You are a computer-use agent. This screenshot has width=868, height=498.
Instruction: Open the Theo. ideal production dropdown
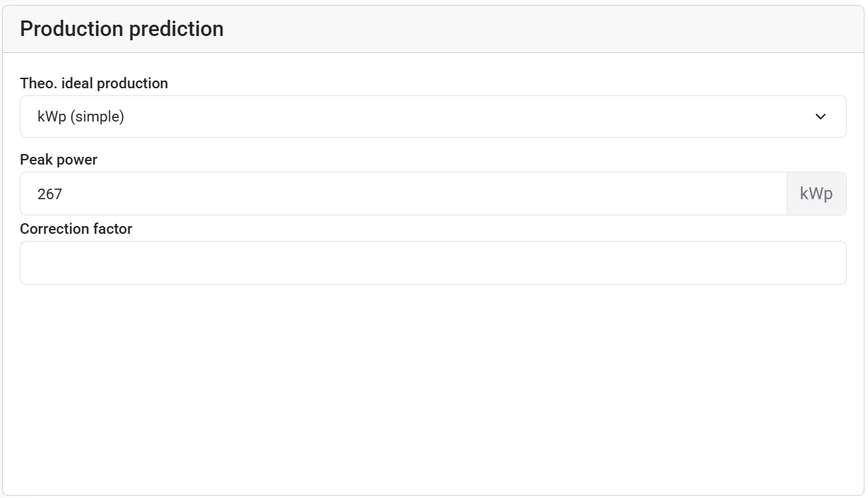pyautogui.click(x=432, y=117)
